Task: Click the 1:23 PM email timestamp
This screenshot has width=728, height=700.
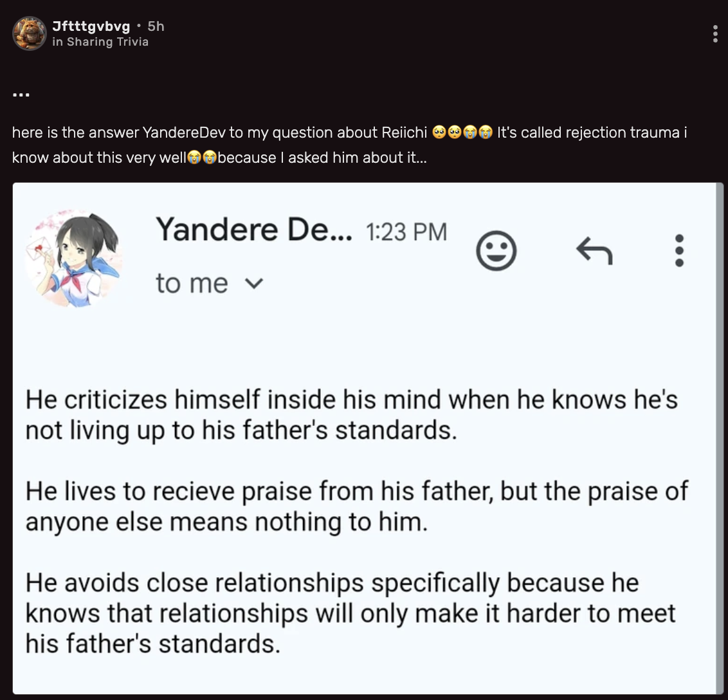Action: [x=406, y=232]
